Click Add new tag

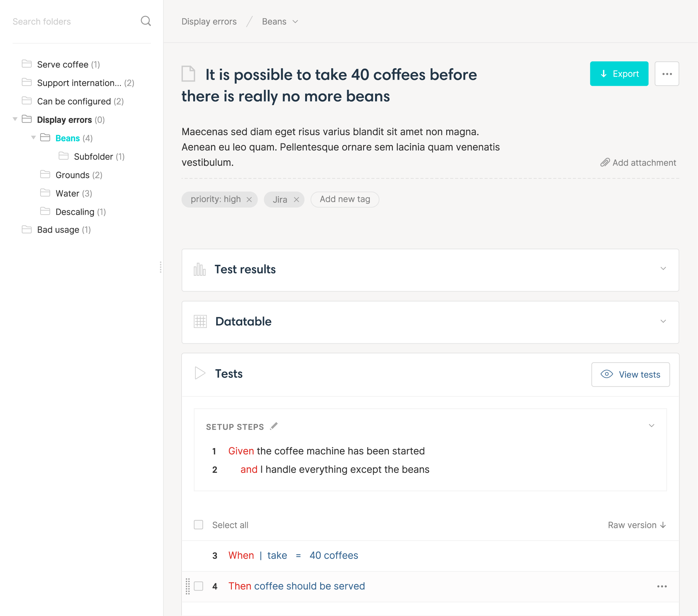click(x=345, y=199)
